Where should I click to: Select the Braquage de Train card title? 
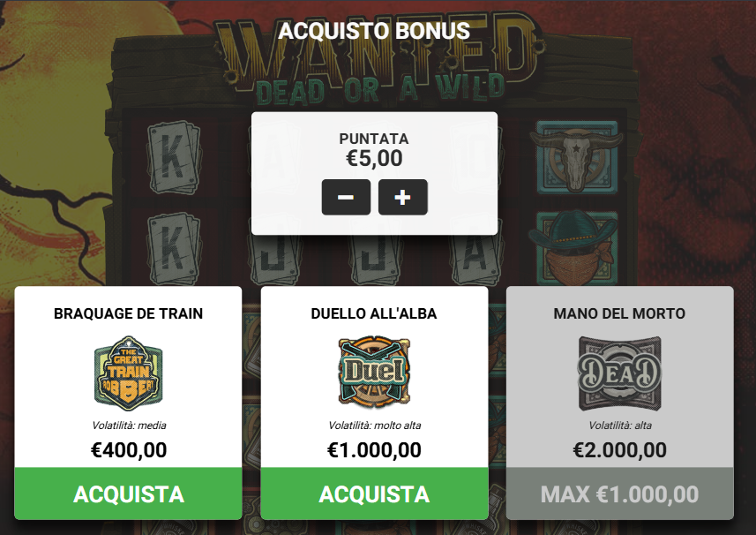(x=128, y=313)
